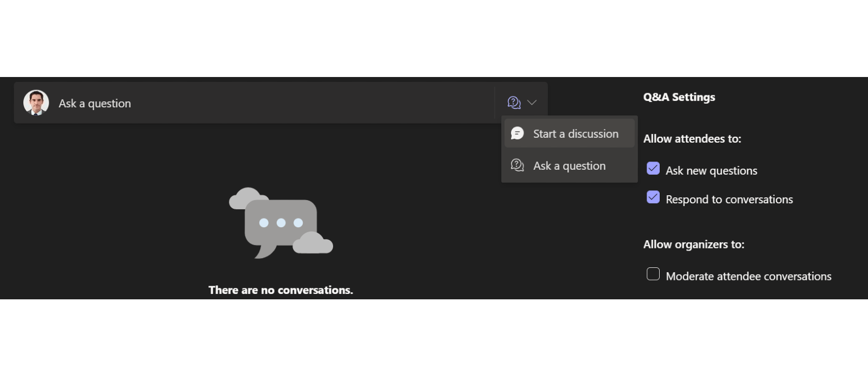Click the Ask new questions label text
The image size is (868, 372).
[711, 171]
